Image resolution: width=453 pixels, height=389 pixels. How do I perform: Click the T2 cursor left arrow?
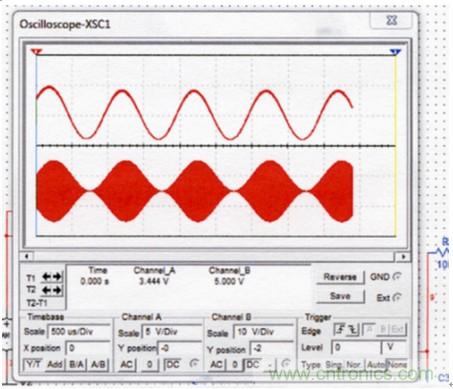click(x=47, y=290)
